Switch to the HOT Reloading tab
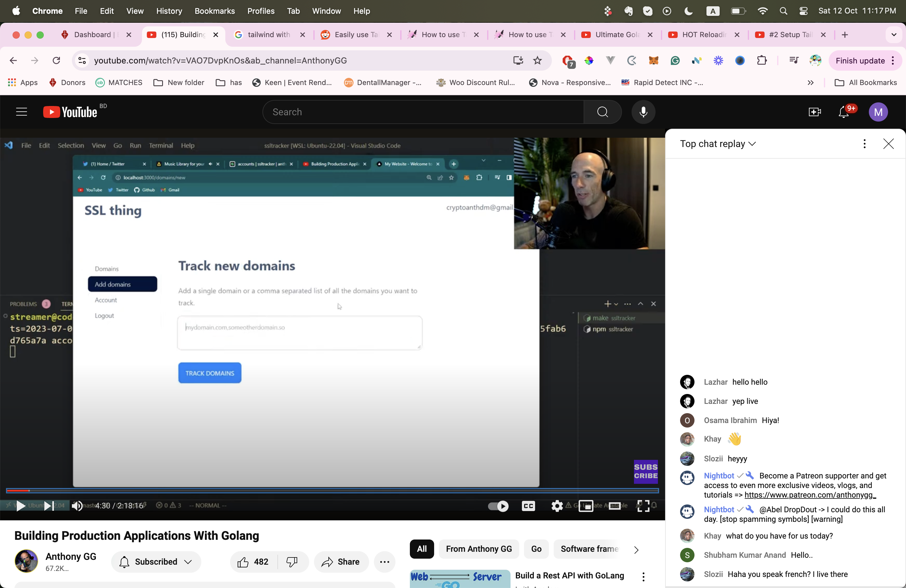Viewport: 906px width, 588px height. pyautogui.click(x=704, y=35)
